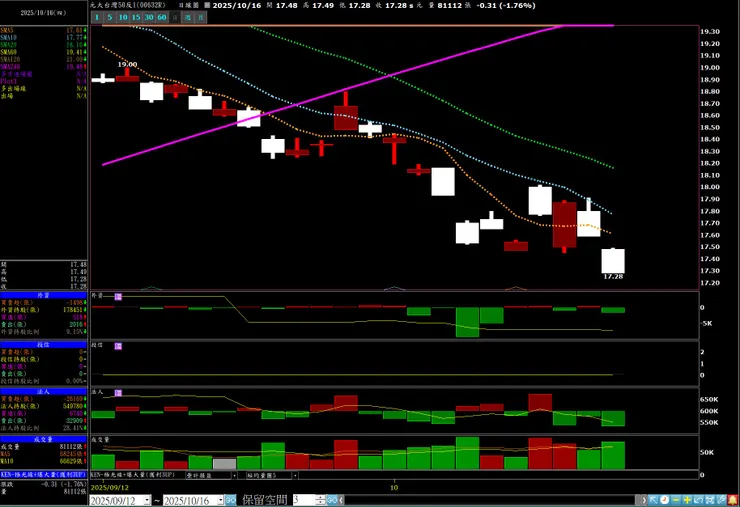Click the SMA120 legend entry
This screenshot has width=740, height=507.
[x=43, y=59]
